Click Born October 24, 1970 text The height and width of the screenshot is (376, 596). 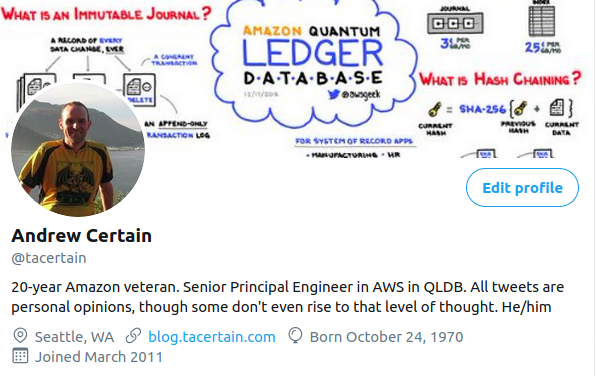[387, 337]
